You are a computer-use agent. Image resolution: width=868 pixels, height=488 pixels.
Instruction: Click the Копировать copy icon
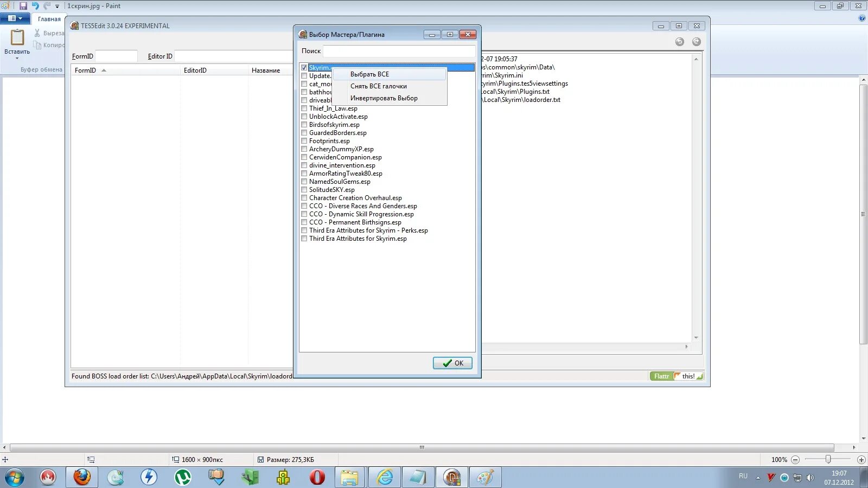(x=37, y=45)
